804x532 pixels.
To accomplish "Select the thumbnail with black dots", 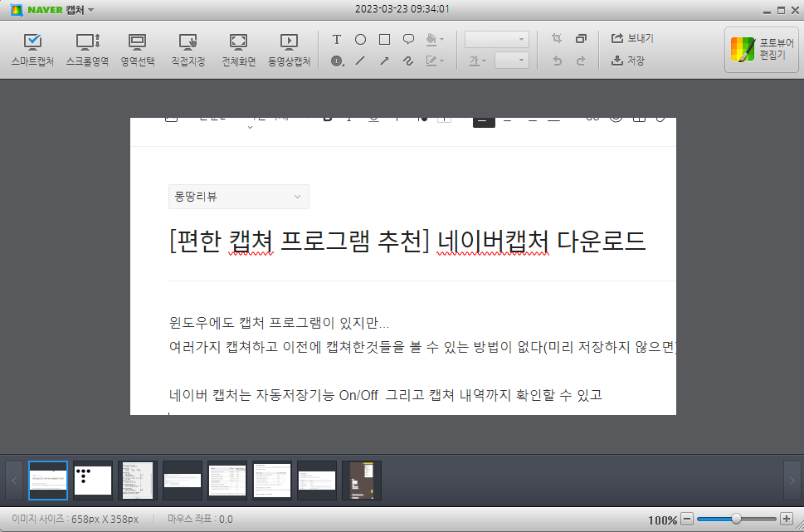I will [93, 481].
